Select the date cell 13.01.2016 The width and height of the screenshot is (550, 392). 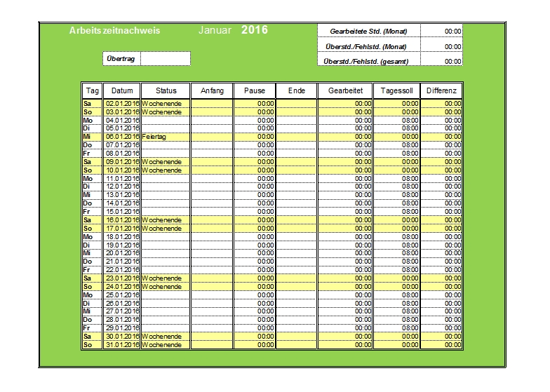click(122, 195)
